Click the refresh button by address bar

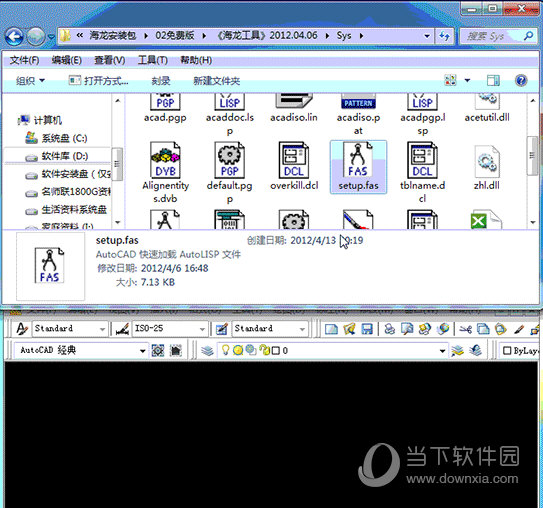pyautogui.click(x=445, y=36)
